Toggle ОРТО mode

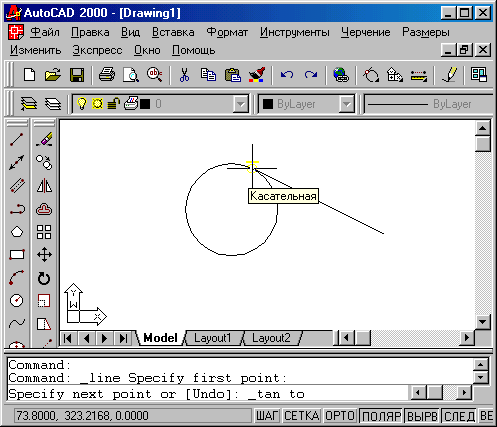point(340,416)
